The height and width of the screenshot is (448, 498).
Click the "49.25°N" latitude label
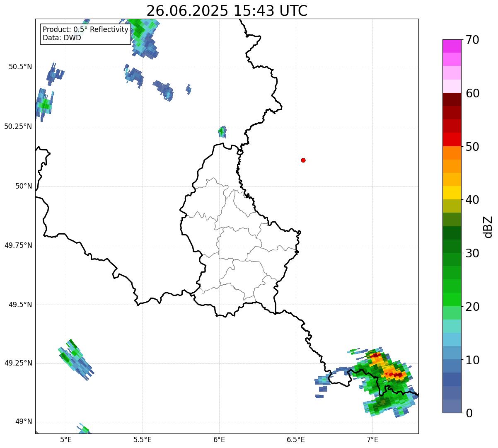pos(18,363)
